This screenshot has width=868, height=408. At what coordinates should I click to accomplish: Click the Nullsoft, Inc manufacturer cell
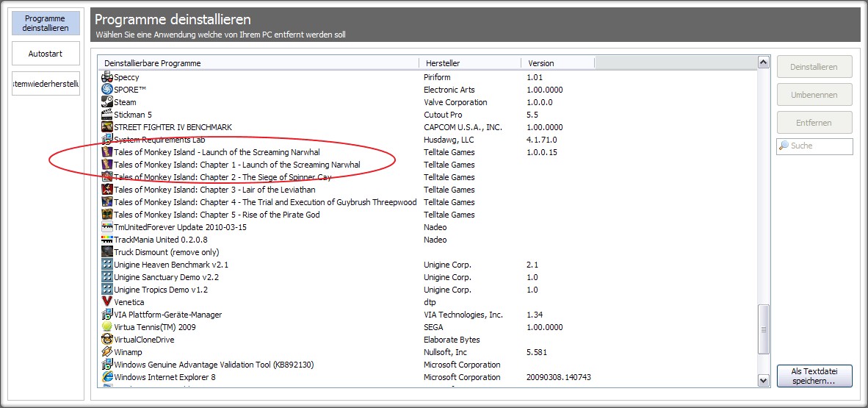[x=445, y=352]
